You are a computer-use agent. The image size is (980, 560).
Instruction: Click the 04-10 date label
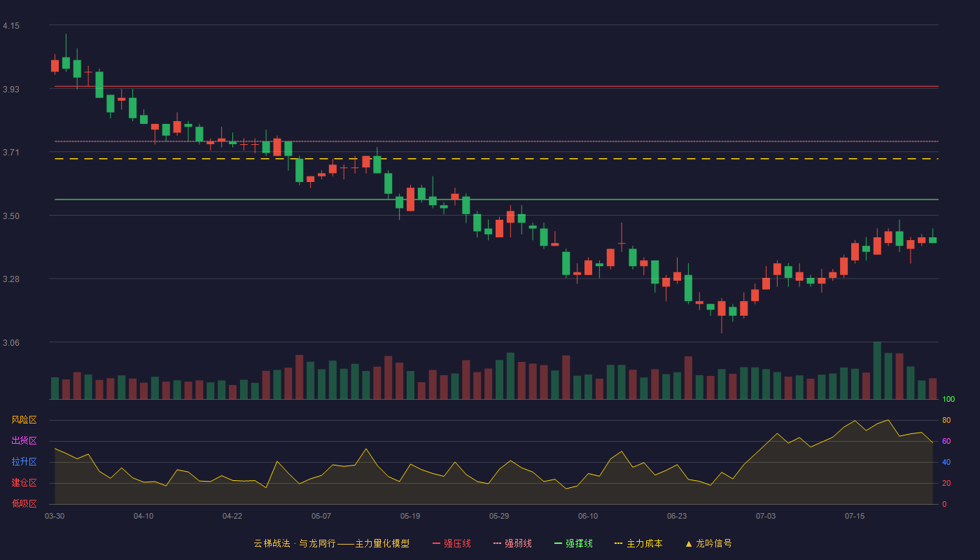tap(143, 516)
